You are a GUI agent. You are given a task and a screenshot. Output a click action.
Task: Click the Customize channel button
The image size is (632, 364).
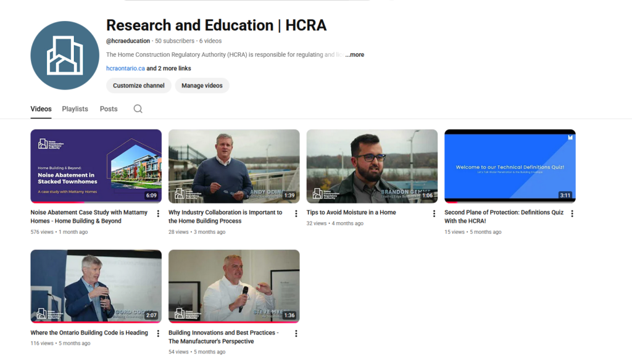[x=138, y=86]
